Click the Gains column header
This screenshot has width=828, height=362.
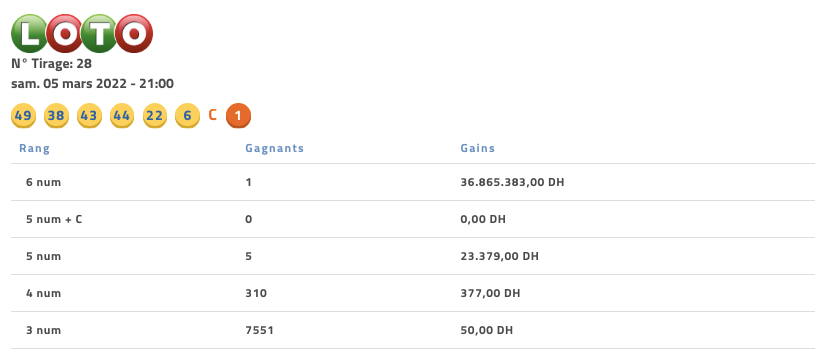point(477,148)
